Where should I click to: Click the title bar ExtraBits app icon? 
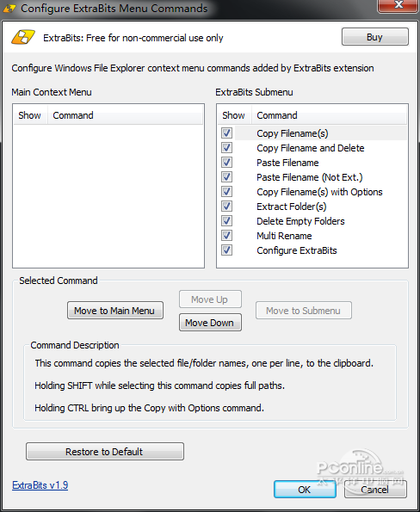[9, 9]
